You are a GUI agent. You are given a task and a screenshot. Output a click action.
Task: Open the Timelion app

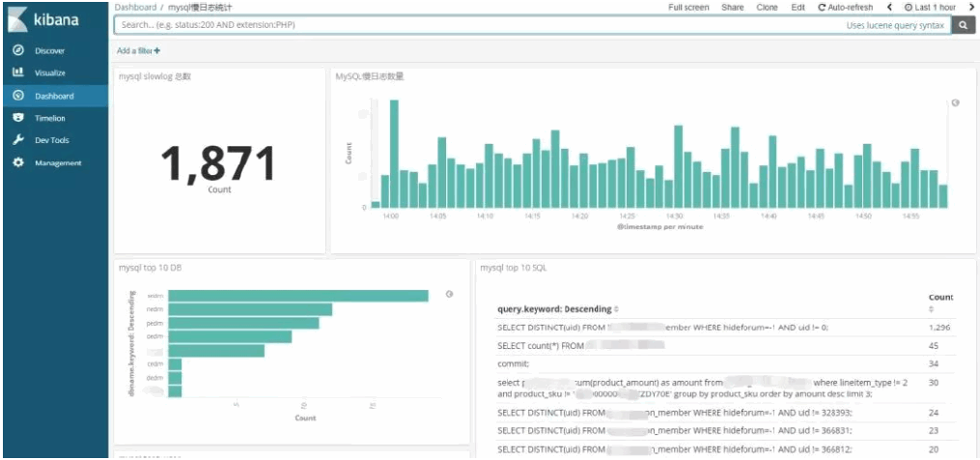pos(49,118)
